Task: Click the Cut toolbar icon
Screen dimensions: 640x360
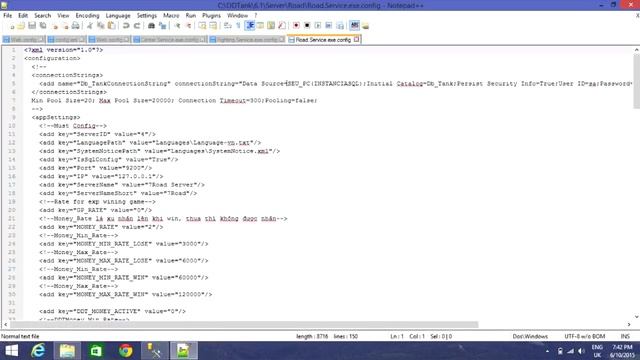Action: point(90,26)
